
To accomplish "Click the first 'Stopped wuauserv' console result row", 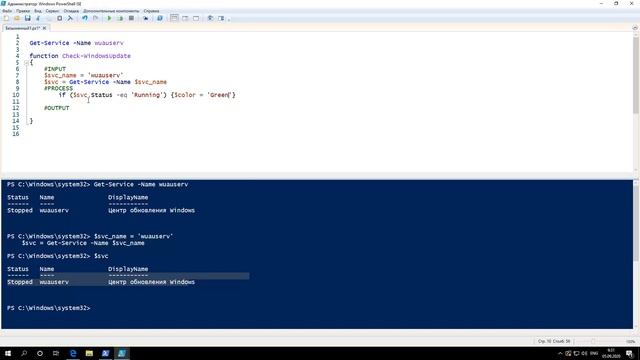I will 101,211.
